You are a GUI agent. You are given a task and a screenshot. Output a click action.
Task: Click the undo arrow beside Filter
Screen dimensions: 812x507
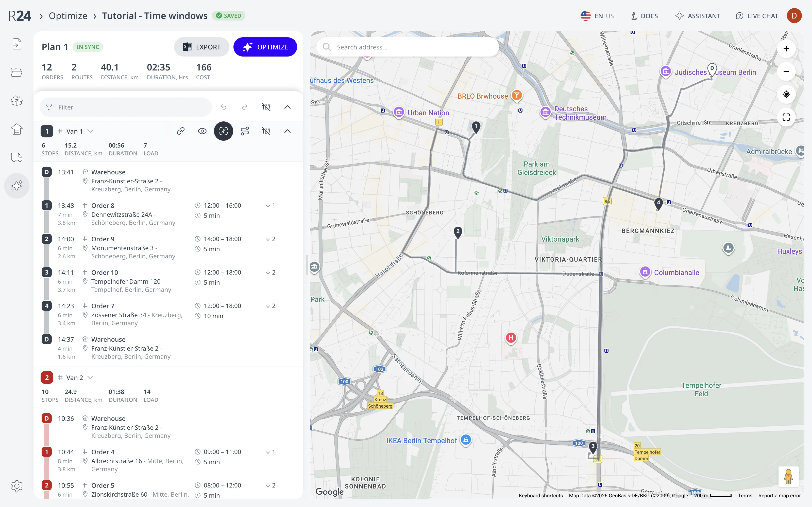coord(224,107)
